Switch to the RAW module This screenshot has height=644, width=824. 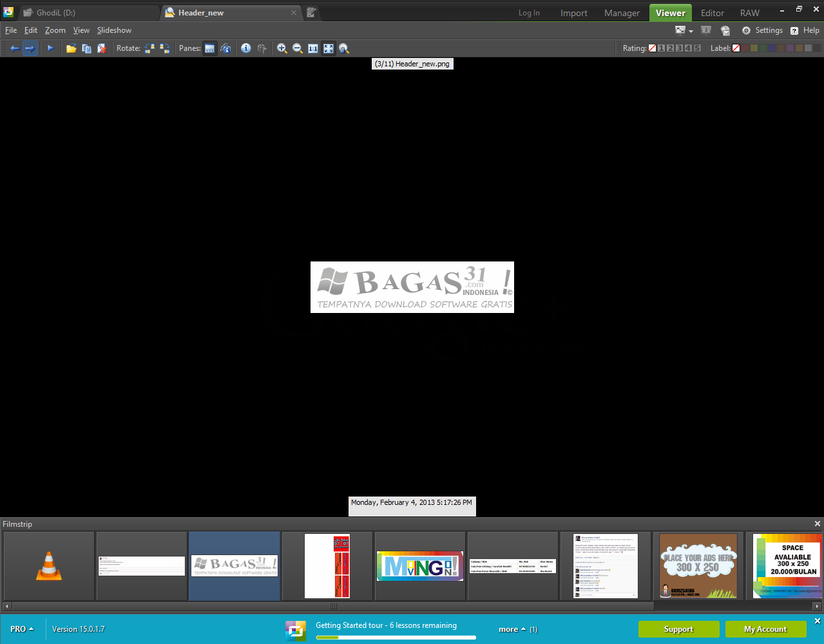pos(749,13)
